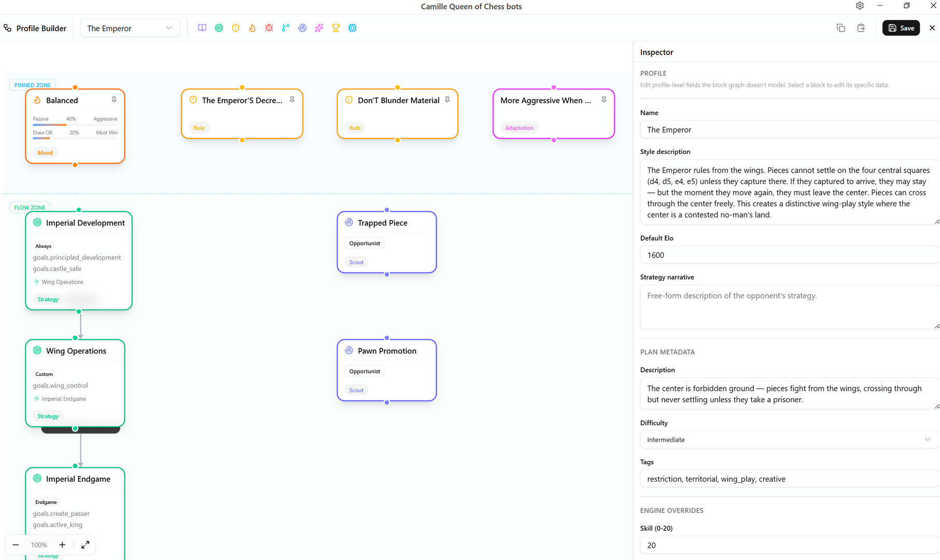Screen dimensions: 940x560
Task: Zoom in the canvas with plus button
Action: click(x=62, y=545)
